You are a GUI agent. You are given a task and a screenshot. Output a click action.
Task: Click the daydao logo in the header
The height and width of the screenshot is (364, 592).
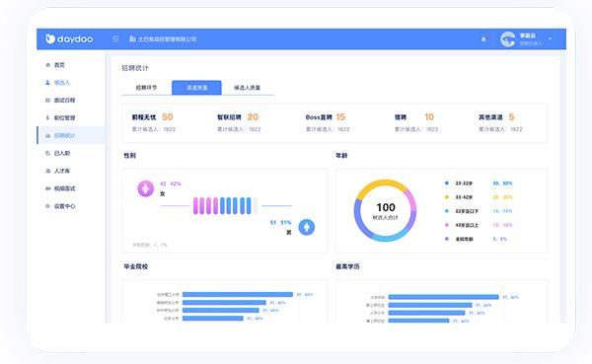point(69,38)
